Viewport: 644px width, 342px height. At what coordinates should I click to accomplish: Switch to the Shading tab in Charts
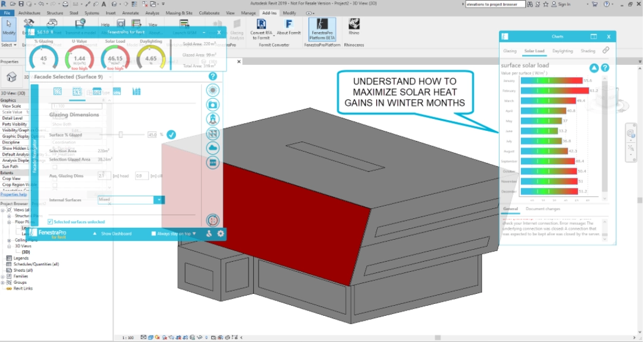pos(588,51)
